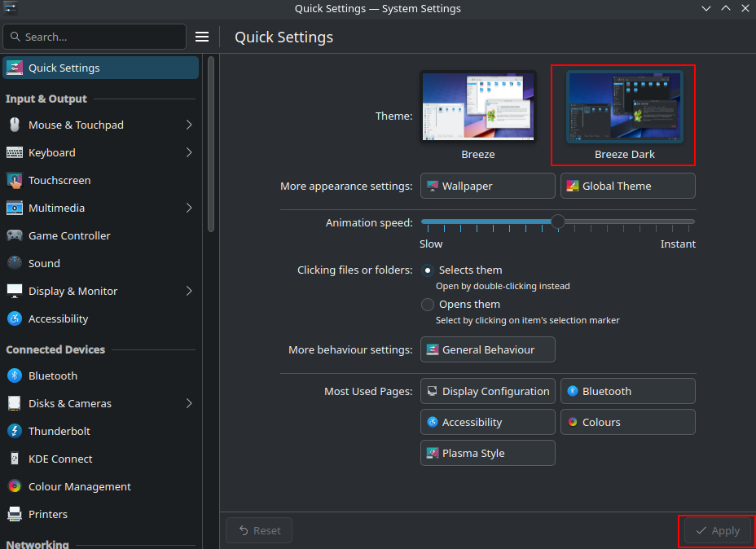Open Thunderbolt settings page

pyautogui.click(x=101, y=431)
